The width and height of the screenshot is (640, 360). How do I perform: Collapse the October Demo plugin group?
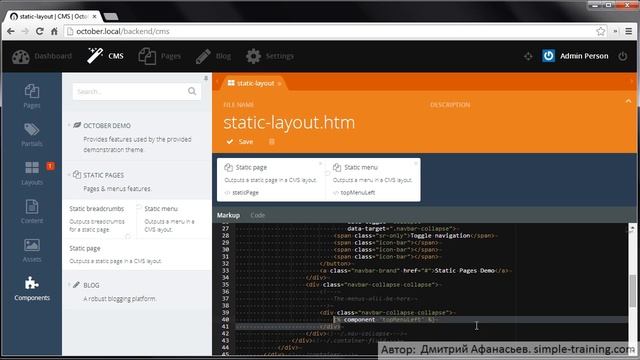(x=69, y=125)
